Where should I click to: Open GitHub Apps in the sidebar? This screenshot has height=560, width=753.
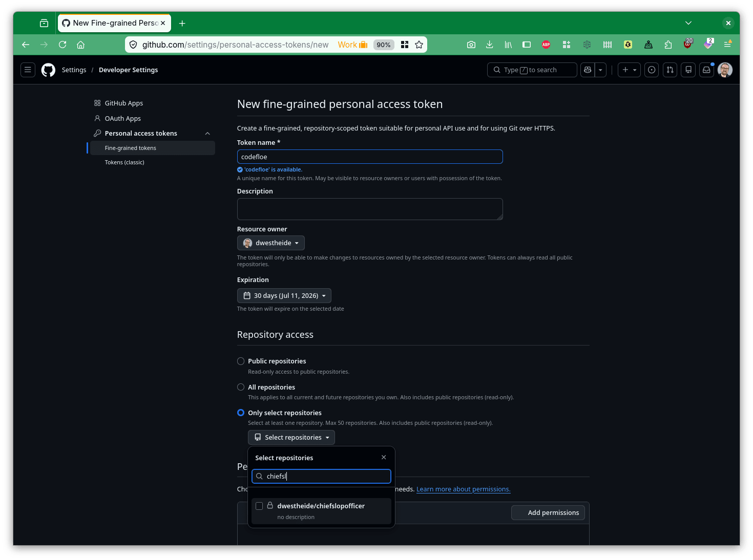(x=124, y=103)
